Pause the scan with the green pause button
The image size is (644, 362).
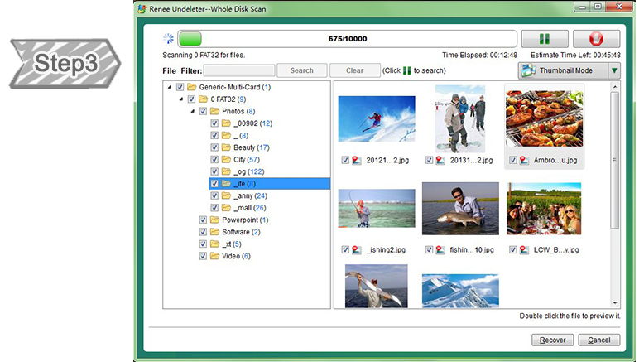pos(544,39)
